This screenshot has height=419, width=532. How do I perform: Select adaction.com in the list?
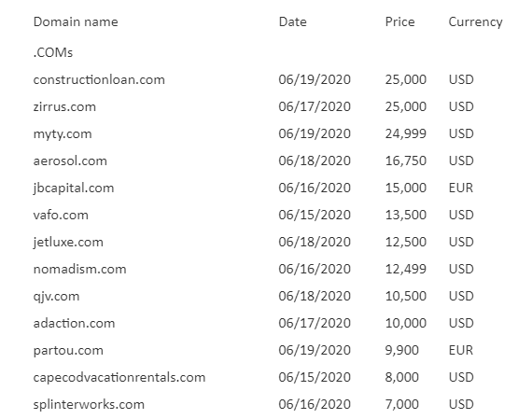pyautogui.click(x=74, y=323)
